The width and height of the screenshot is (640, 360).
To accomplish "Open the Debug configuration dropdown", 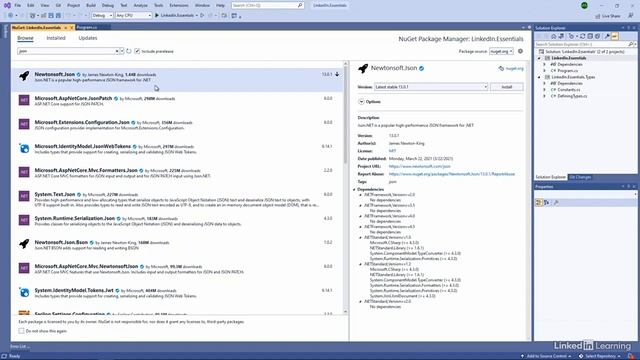I will 102,16.
